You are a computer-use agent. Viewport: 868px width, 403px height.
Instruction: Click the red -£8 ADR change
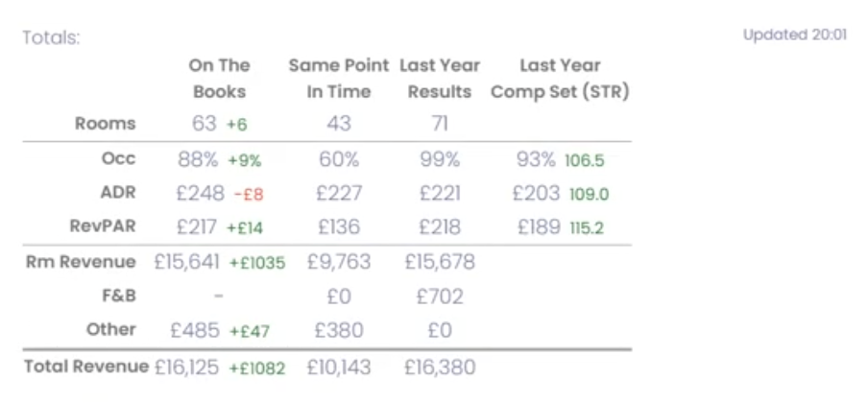(x=249, y=194)
